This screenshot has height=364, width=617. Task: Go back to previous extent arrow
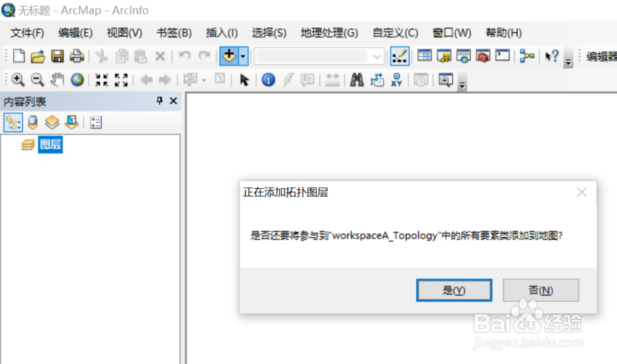(x=146, y=80)
